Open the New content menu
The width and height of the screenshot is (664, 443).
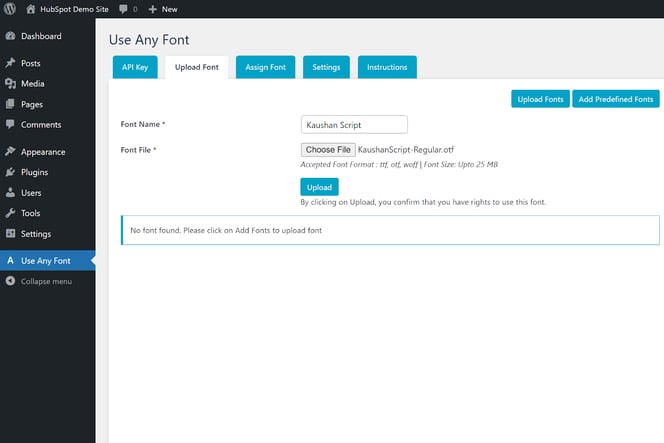tap(169, 9)
